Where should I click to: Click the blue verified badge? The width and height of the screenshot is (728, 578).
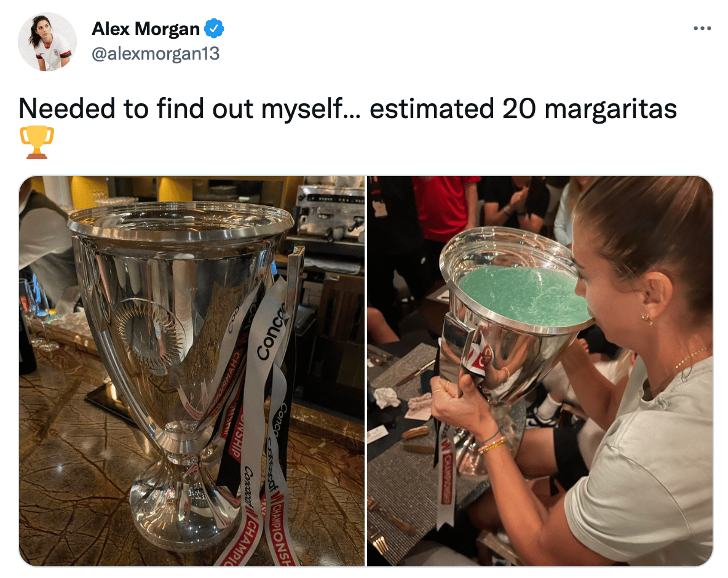coord(214,29)
